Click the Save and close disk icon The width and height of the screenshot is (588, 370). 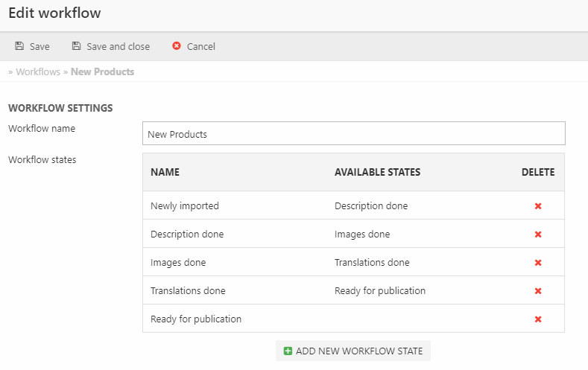tap(76, 46)
